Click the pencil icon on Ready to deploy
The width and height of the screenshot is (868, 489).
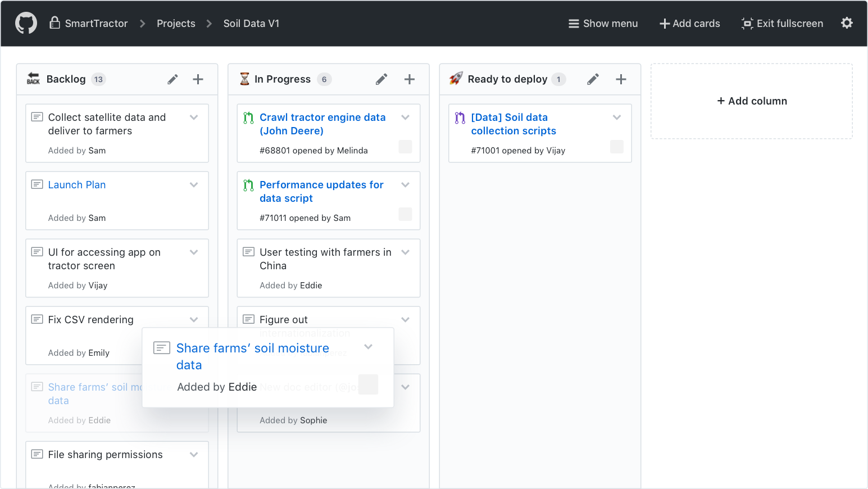click(x=593, y=79)
